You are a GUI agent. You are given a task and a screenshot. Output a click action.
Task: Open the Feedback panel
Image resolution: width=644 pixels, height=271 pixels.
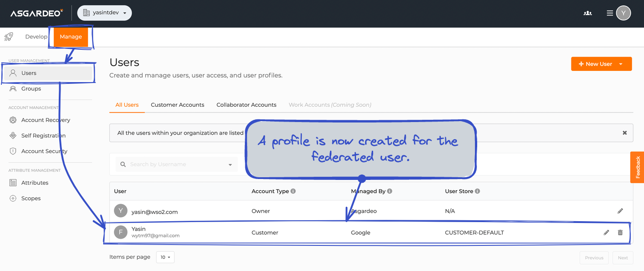coord(638,167)
